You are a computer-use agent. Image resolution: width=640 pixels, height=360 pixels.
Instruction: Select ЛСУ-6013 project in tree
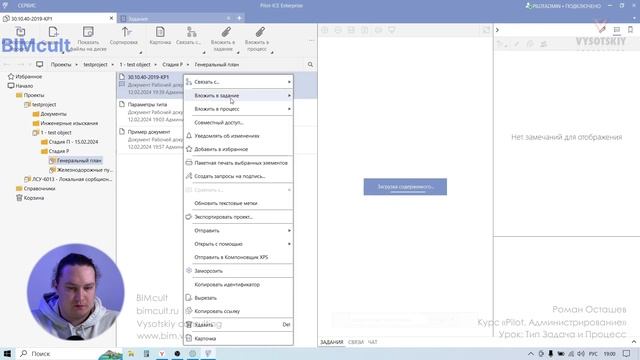tap(71, 179)
